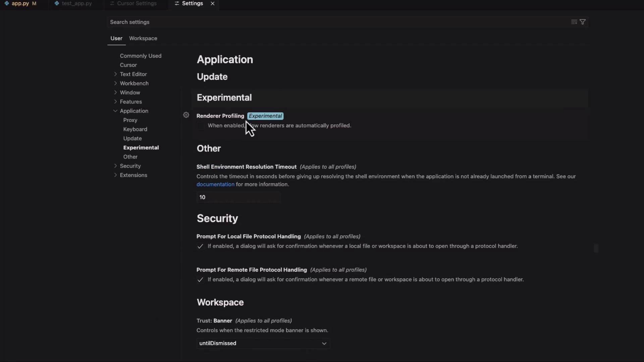The height and width of the screenshot is (362, 644).
Task: Click the settings icon on Cursor Settings tab
Action: pos(112,3)
